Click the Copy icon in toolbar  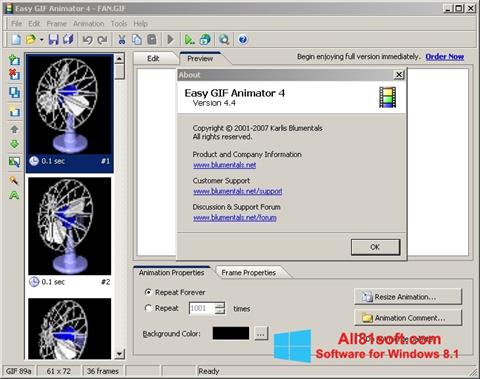[137, 40]
